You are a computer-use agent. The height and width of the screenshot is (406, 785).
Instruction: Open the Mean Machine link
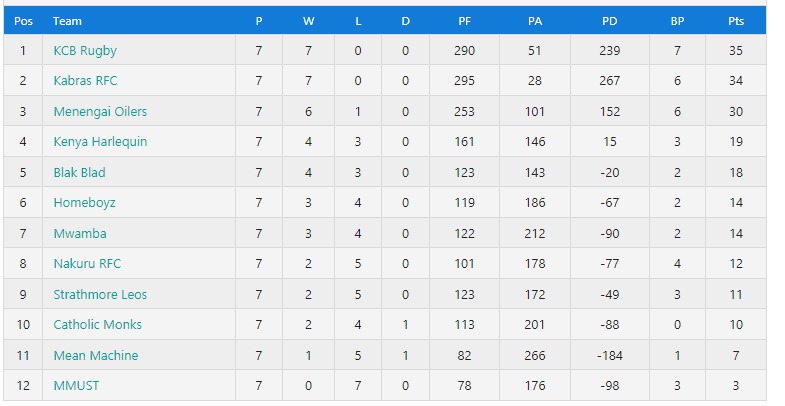click(x=96, y=355)
